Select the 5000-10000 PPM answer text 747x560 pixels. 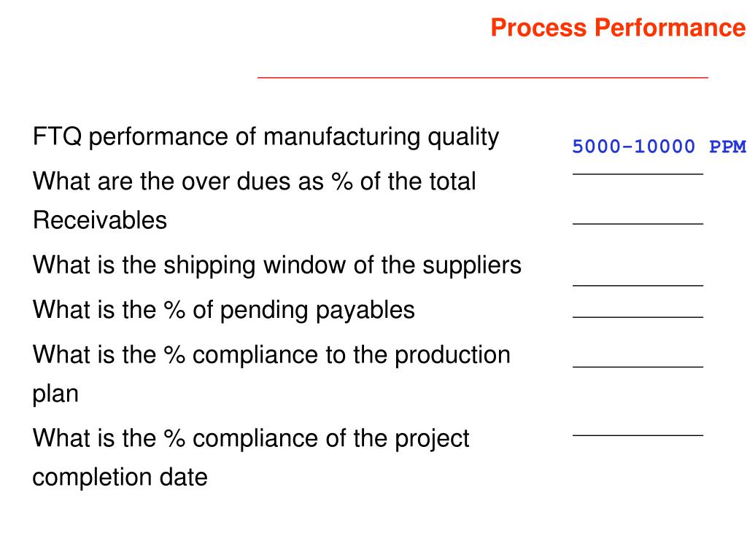tap(659, 146)
